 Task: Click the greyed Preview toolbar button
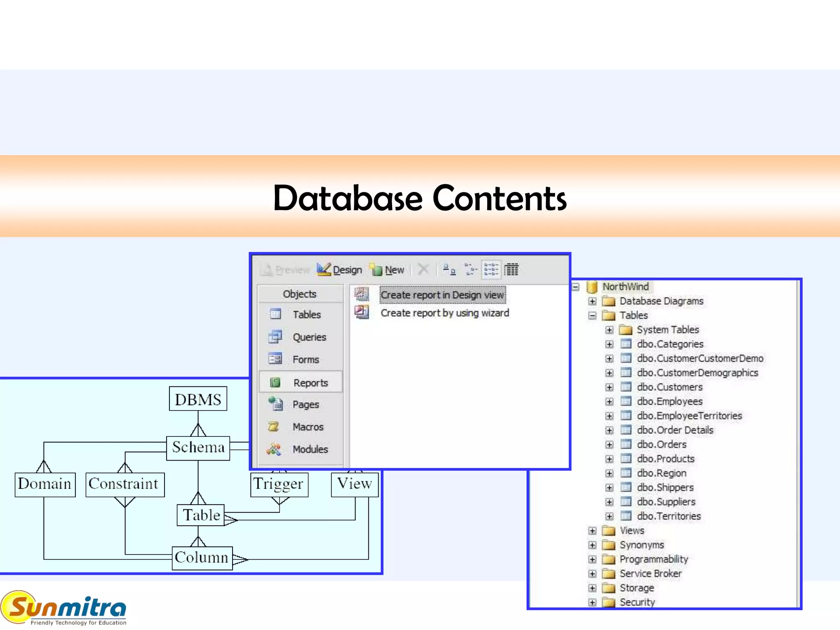(x=285, y=269)
